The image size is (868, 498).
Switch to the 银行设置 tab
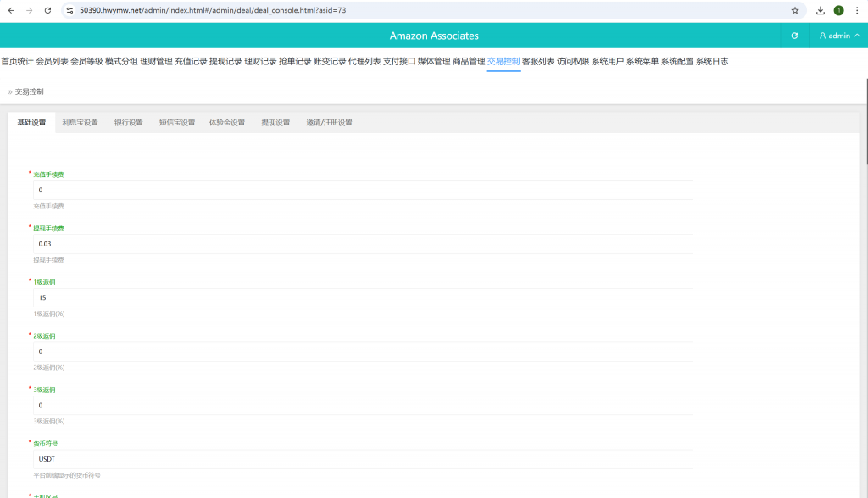[129, 123]
